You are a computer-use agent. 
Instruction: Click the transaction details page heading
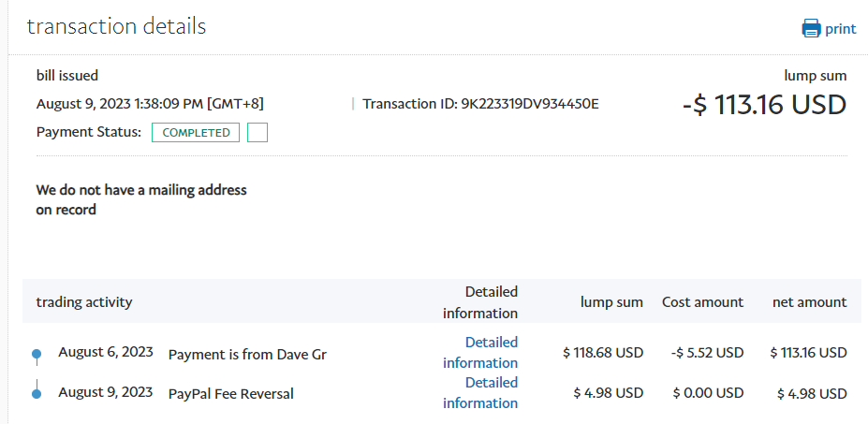(116, 26)
